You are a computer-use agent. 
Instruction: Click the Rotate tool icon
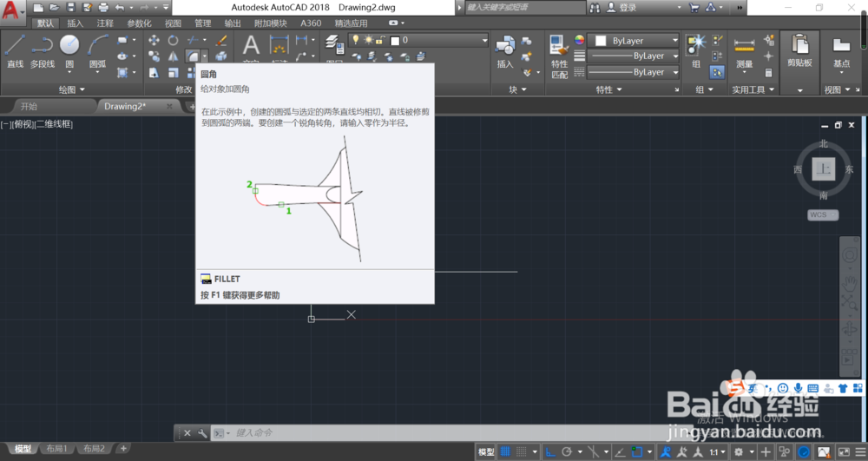[x=174, y=40]
